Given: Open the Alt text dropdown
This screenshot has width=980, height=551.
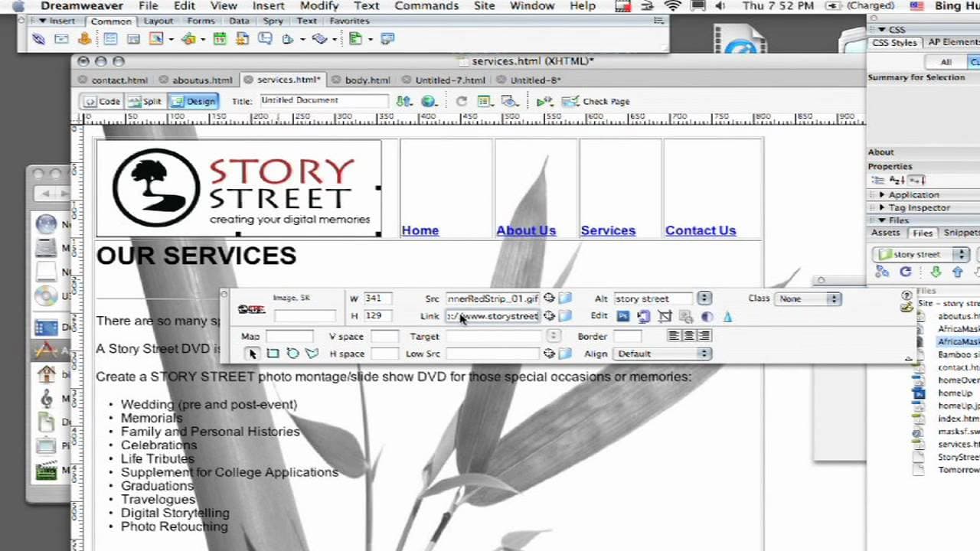Looking at the screenshot, I should (x=704, y=298).
